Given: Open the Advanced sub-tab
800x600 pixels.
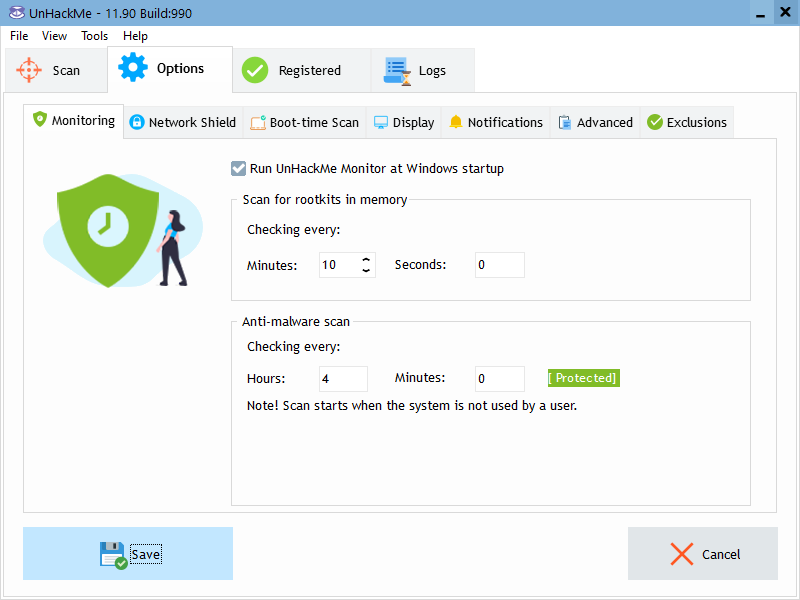Looking at the screenshot, I should point(595,122).
